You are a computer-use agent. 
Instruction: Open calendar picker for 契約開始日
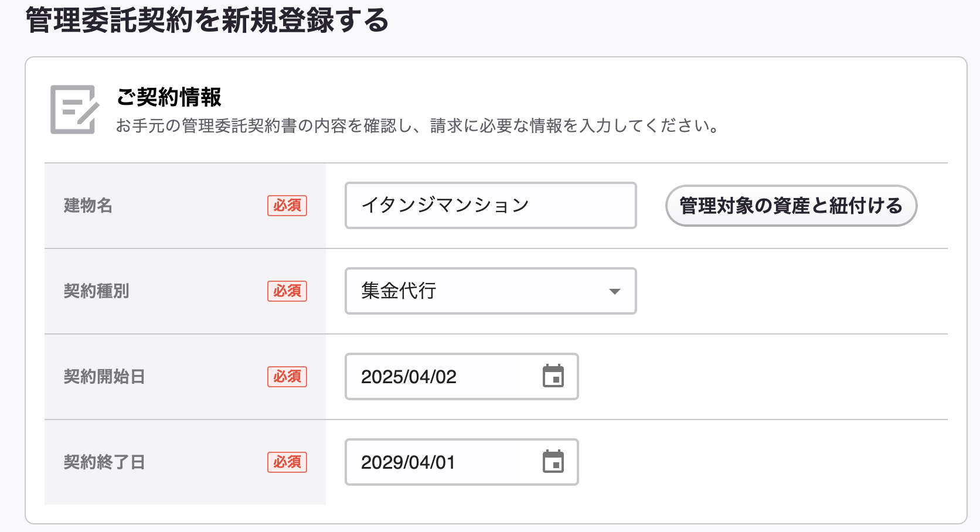coord(553,376)
